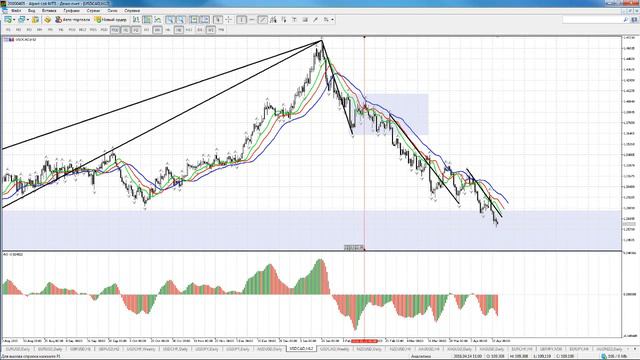This screenshot has width=640, height=360.
Task: Open the Вставка menu
Action: [x=49, y=11]
